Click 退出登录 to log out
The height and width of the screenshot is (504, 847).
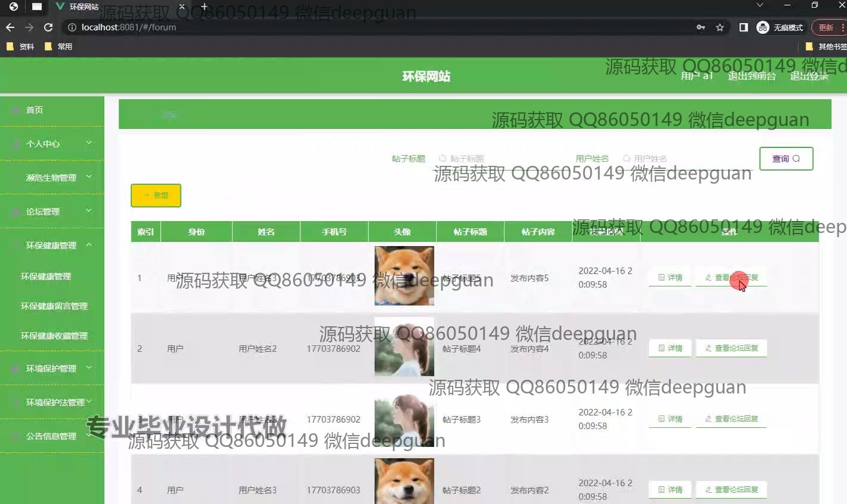(809, 76)
